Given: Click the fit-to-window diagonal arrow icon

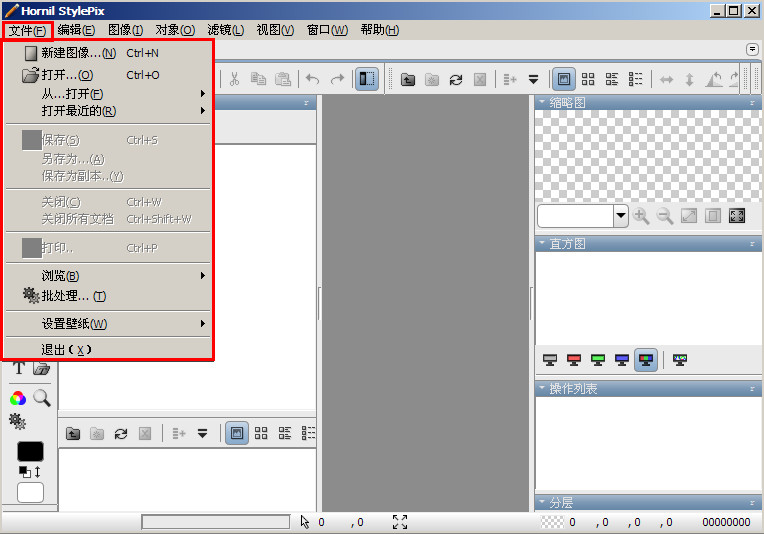Looking at the screenshot, I should 688,216.
